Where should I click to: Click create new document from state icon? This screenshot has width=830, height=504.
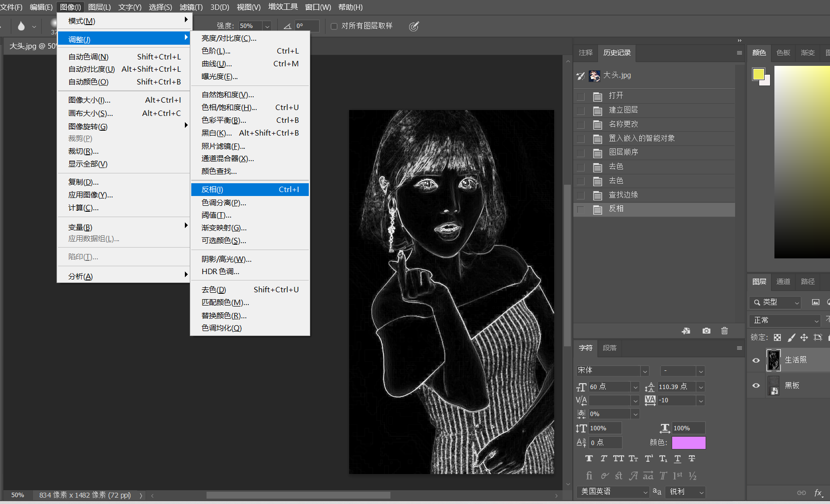pos(686,331)
